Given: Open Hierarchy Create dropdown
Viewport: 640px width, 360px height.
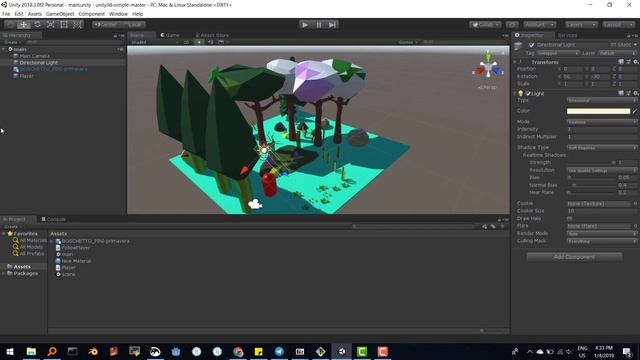Looking at the screenshot, I should coord(12,42).
